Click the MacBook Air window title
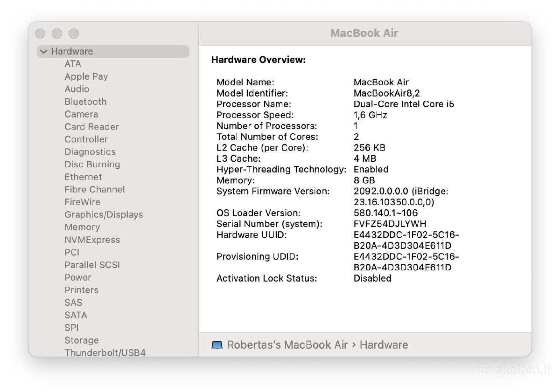This screenshot has height=392, width=560. pyautogui.click(x=364, y=33)
